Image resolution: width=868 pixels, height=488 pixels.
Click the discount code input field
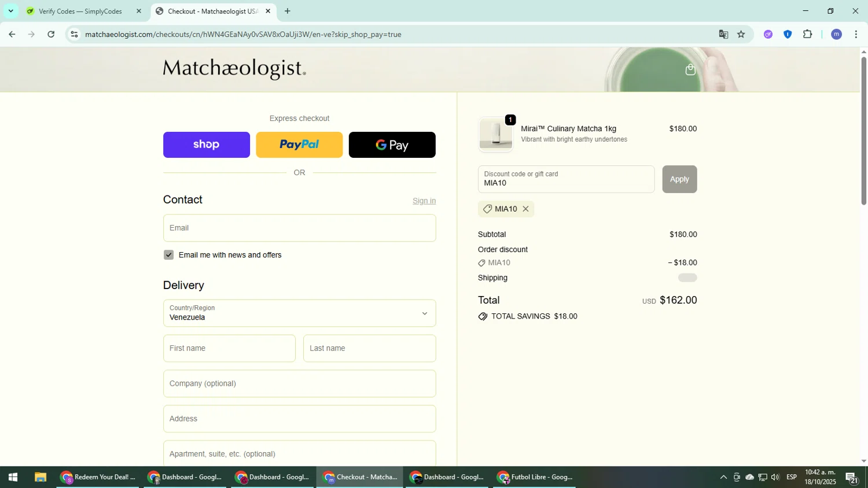pyautogui.click(x=566, y=179)
